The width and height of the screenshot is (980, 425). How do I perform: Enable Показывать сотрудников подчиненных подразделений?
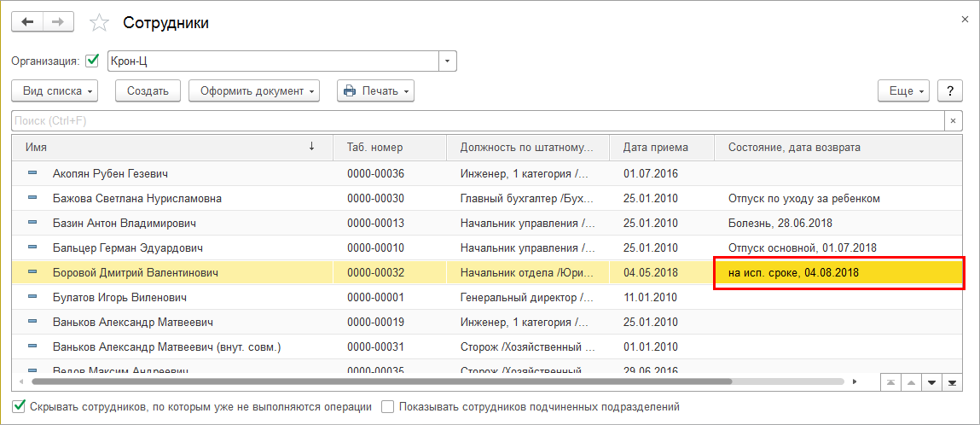click(388, 406)
